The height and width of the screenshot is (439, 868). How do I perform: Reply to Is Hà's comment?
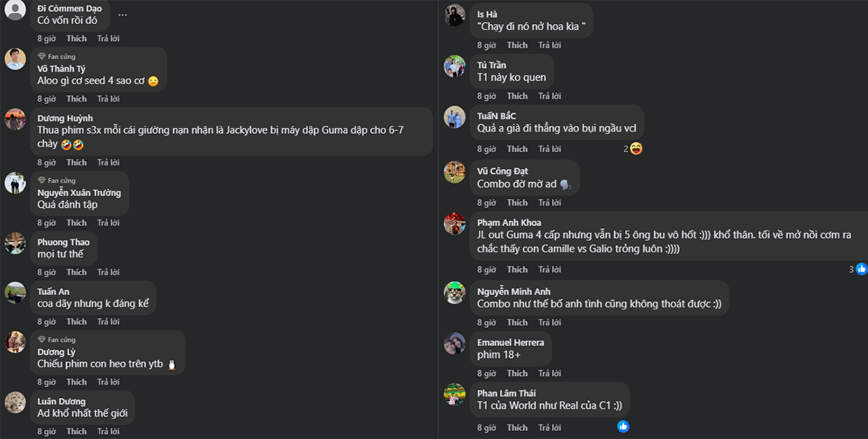click(548, 45)
